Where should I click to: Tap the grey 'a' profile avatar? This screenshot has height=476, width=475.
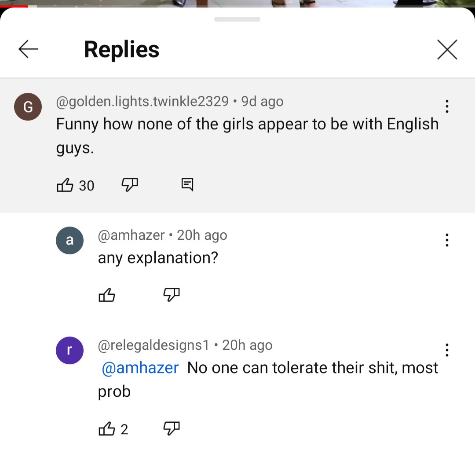click(70, 241)
